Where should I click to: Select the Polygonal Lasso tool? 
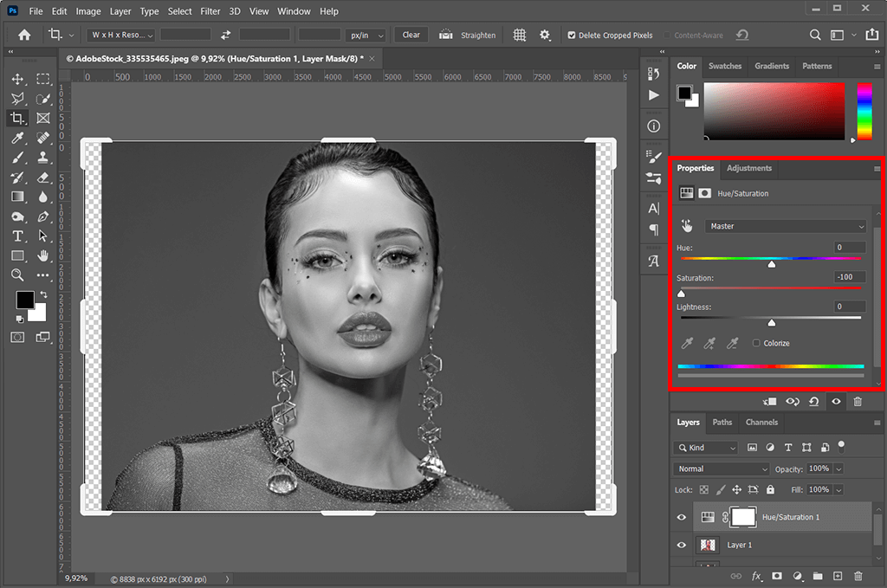(17, 99)
